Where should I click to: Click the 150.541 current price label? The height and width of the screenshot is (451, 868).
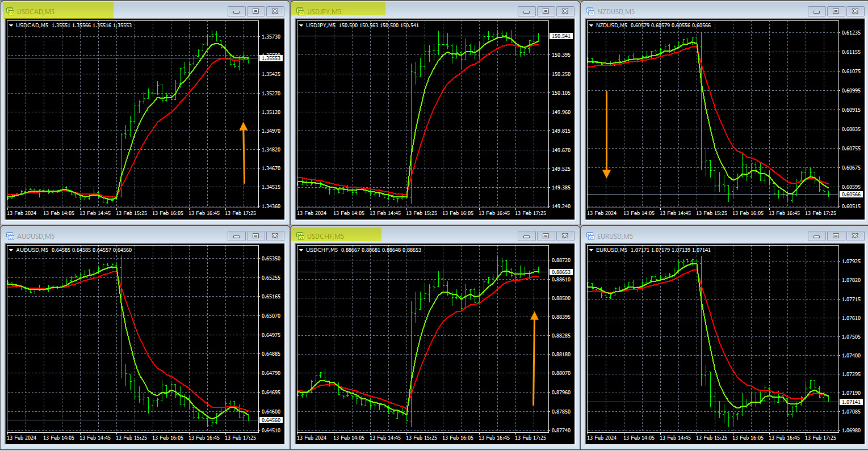click(x=561, y=36)
